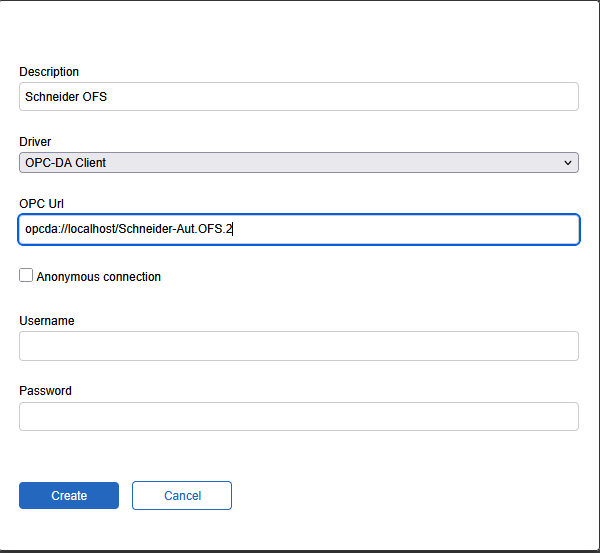
Task: Open the Driver dropdown
Action: [x=298, y=163]
